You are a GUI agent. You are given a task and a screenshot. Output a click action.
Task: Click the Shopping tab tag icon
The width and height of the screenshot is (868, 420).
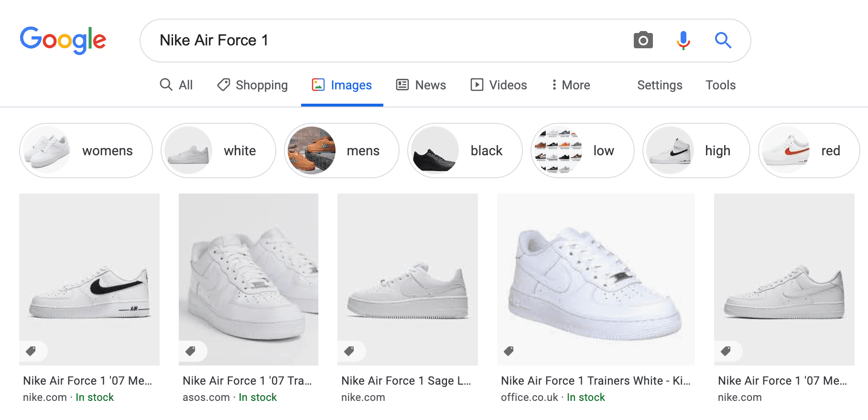(223, 85)
